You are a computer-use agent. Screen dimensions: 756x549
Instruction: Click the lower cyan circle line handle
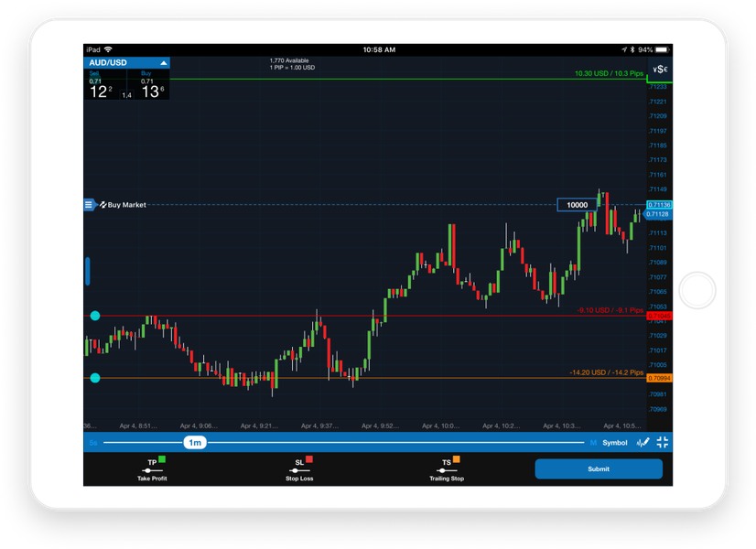(x=95, y=378)
